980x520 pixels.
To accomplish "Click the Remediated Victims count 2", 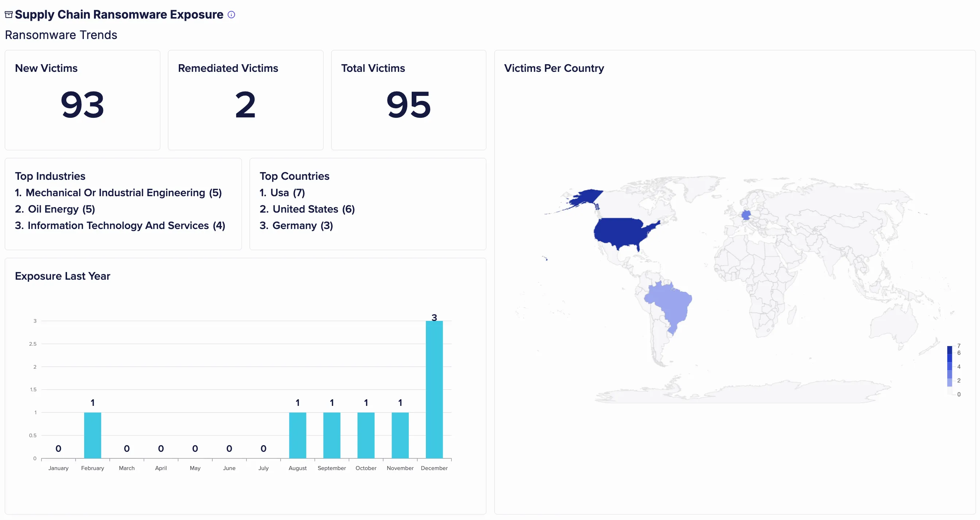I will (x=246, y=105).
